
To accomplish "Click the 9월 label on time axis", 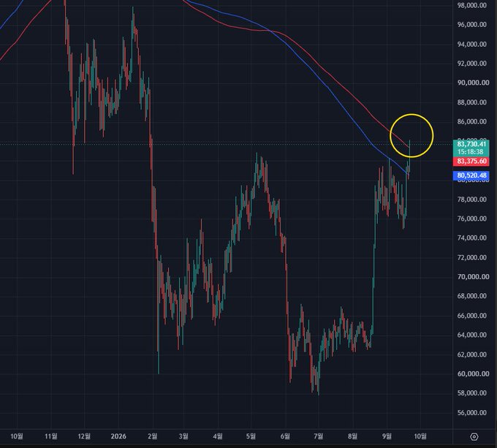I will (387, 436).
